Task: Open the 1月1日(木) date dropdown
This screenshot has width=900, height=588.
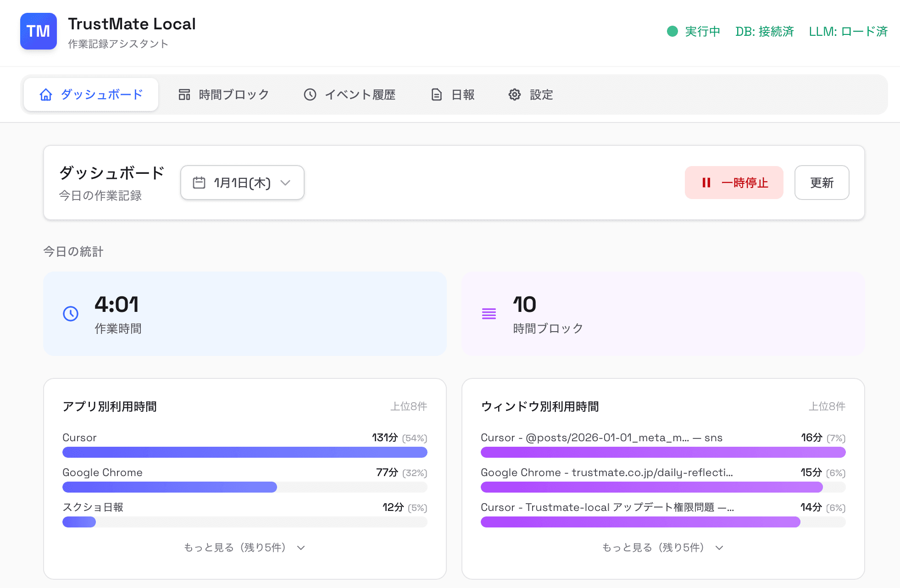Action: (x=242, y=183)
